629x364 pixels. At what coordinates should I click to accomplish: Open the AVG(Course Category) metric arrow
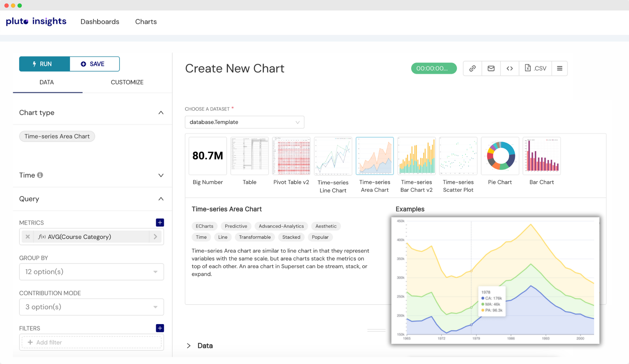pos(155,237)
